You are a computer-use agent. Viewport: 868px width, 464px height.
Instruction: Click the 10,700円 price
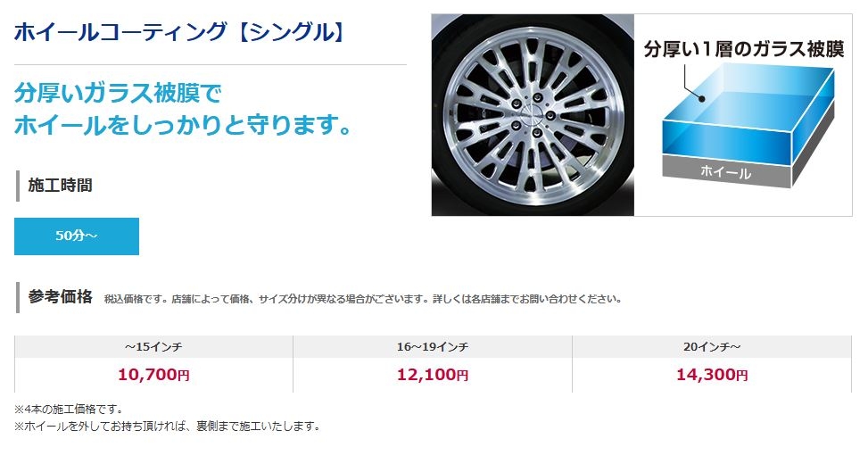tap(153, 375)
